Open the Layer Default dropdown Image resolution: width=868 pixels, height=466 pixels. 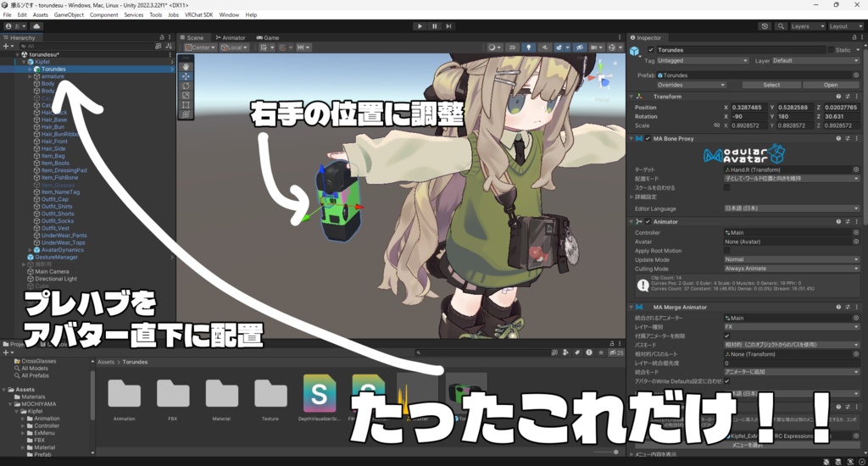pos(815,61)
